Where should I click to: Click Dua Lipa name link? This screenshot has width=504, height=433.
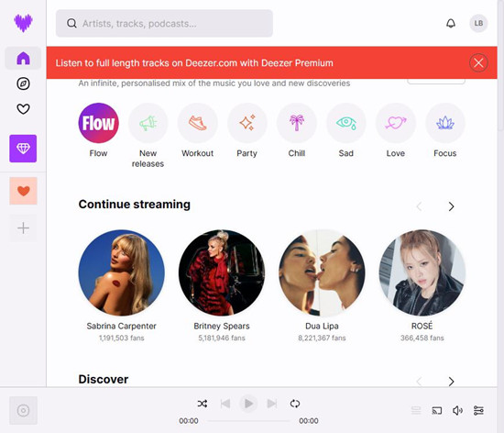tap(322, 326)
